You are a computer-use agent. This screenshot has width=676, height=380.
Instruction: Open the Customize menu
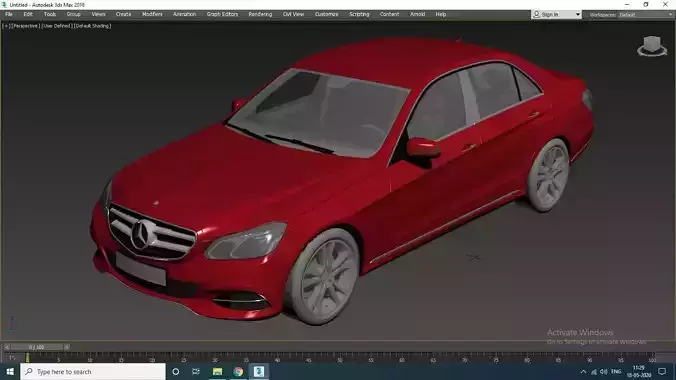coord(326,14)
